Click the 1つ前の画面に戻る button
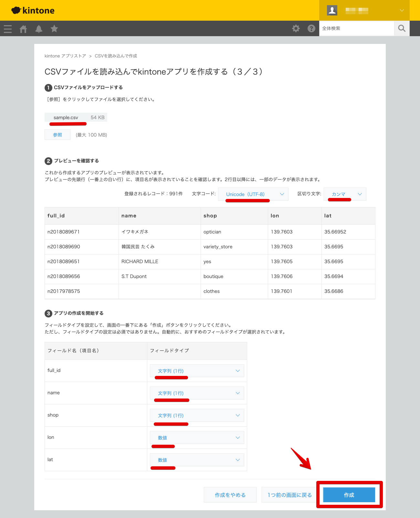Screen dimensions: 420x518 tap(290, 495)
